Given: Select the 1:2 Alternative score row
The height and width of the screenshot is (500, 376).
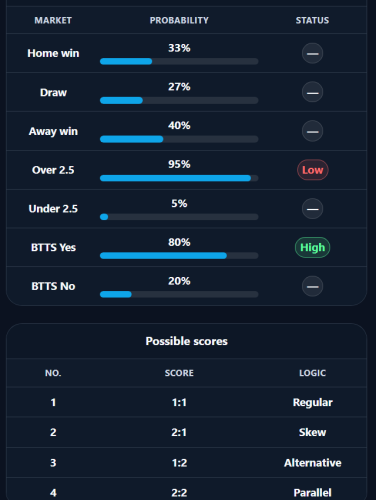Looking at the screenshot, I should [187, 462].
